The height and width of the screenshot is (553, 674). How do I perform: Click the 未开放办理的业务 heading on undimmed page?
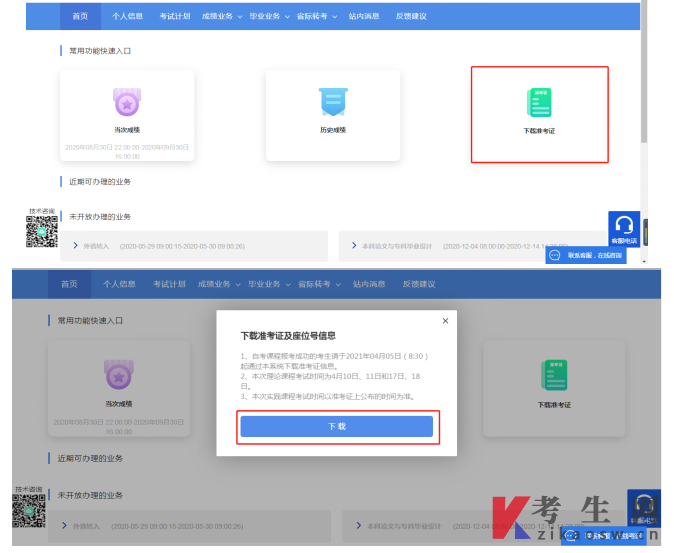coord(100,217)
